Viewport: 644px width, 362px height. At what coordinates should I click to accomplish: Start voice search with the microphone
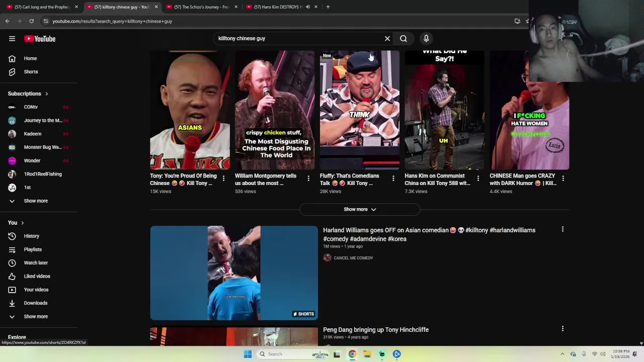[426, 38]
